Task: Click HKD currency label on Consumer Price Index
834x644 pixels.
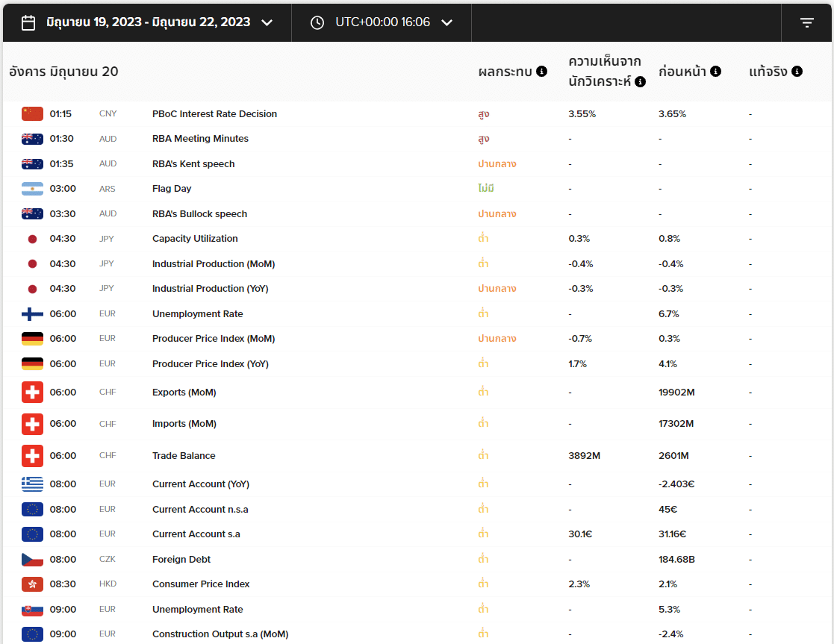Action: pyautogui.click(x=108, y=584)
